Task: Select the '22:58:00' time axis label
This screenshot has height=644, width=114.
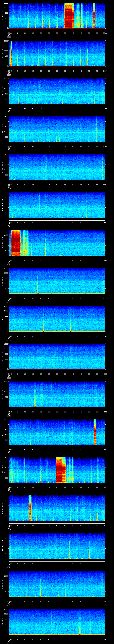Action: [9, 261]
